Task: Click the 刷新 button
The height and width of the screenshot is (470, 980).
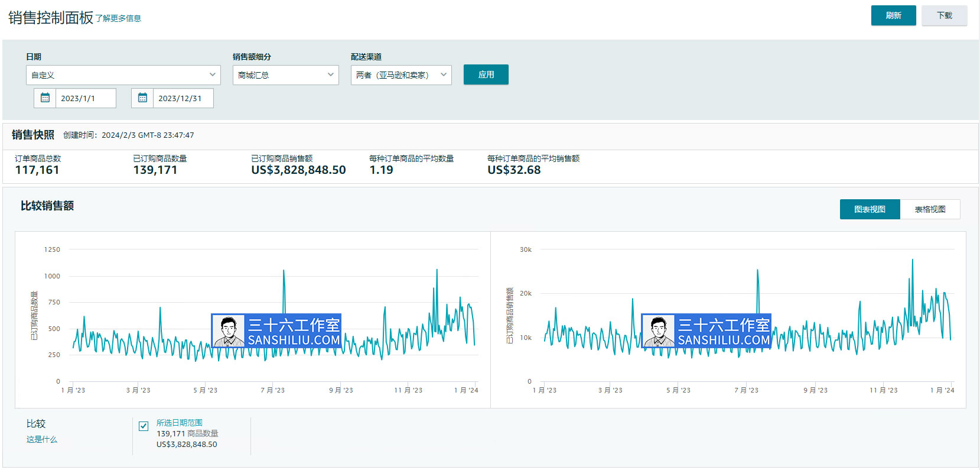Action: tap(894, 15)
